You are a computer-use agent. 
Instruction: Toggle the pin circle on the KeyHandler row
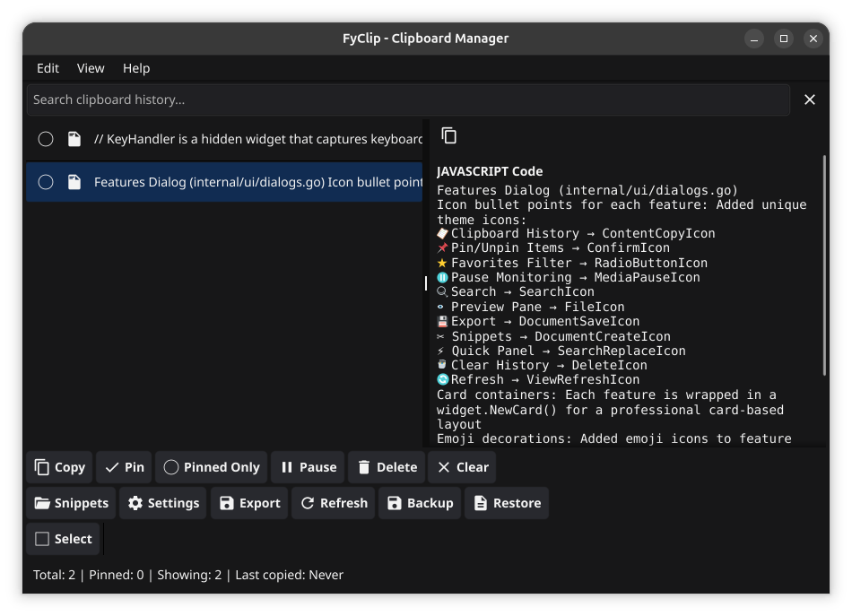[46, 139]
